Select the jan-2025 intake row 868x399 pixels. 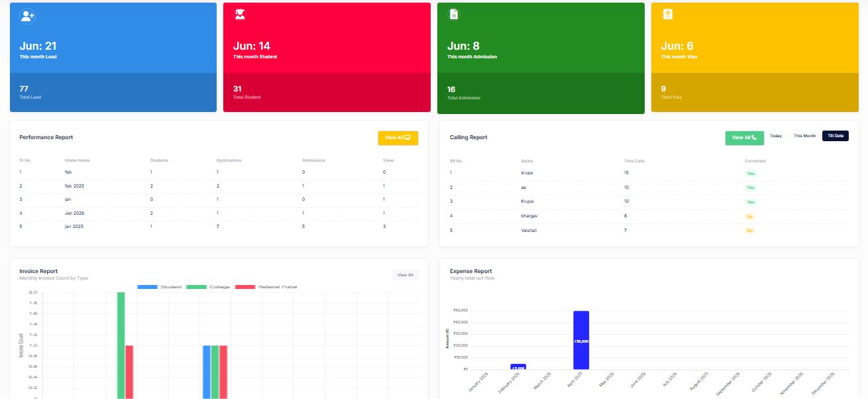(x=73, y=227)
